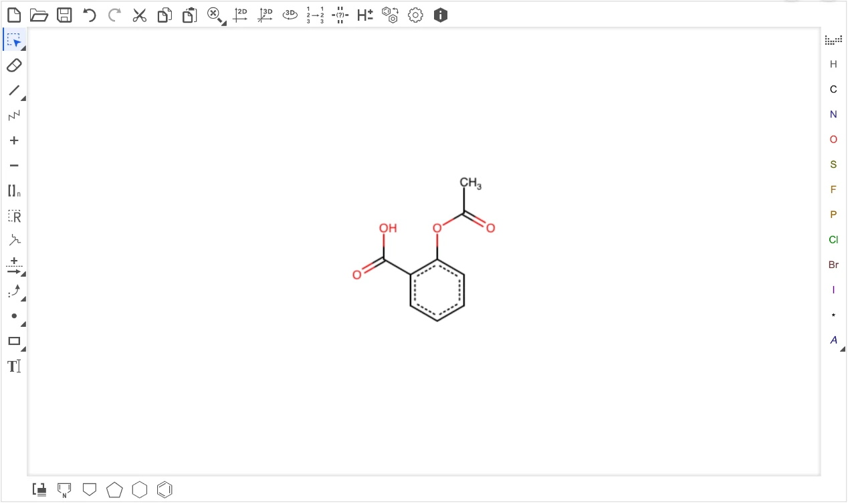The image size is (848, 504).
Task: Open a structure file
Action: (x=39, y=15)
